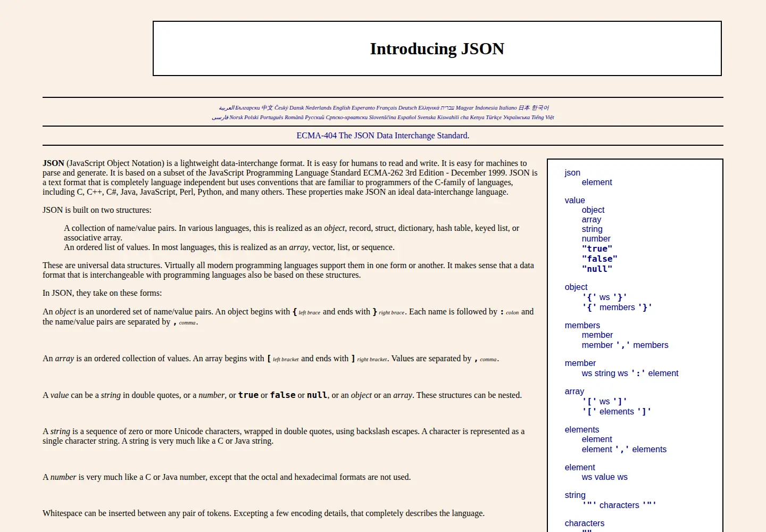This screenshot has height=532, width=766.
Task: Switch to the Türkçe version
Action: point(494,117)
